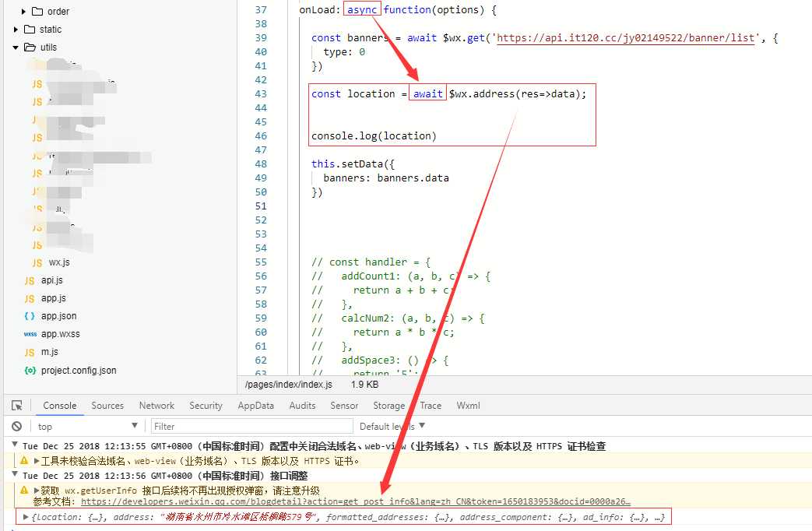Open app.wxss file
Image resolution: width=812 pixels, height=531 pixels.
pyautogui.click(x=61, y=334)
